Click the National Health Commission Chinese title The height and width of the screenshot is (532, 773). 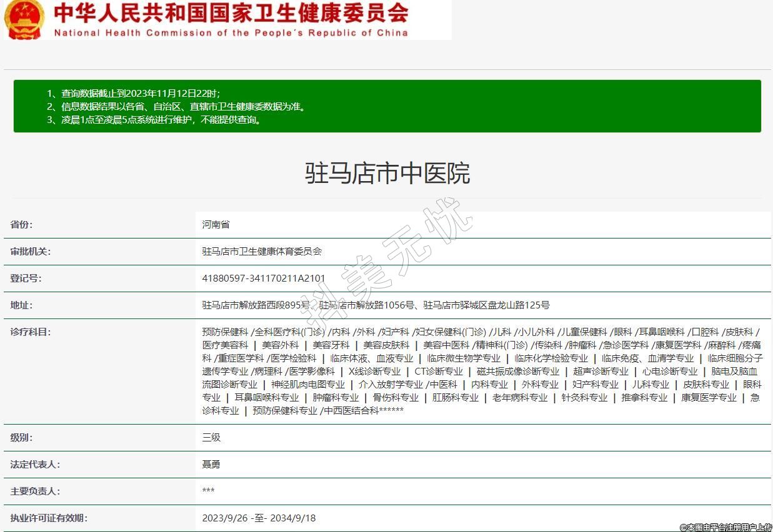tap(231, 12)
